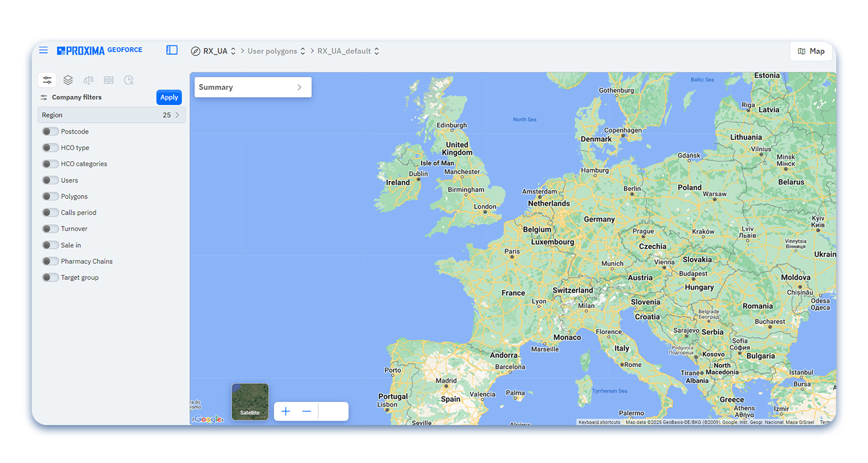Click Warsaw label on the map
868x463 pixels.
tap(714, 194)
